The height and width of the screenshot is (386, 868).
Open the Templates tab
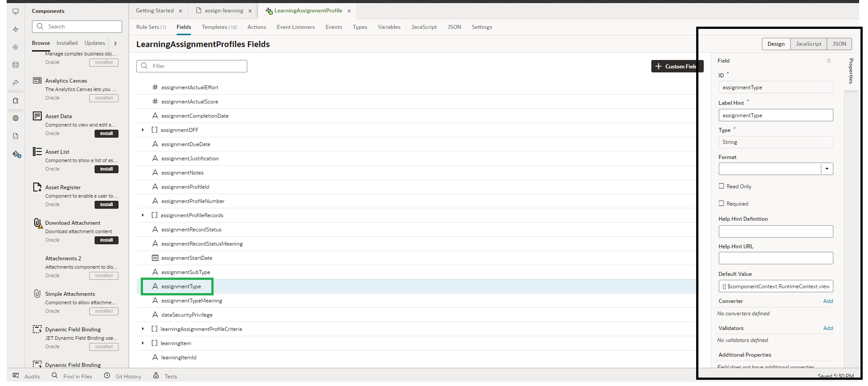[219, 27]
